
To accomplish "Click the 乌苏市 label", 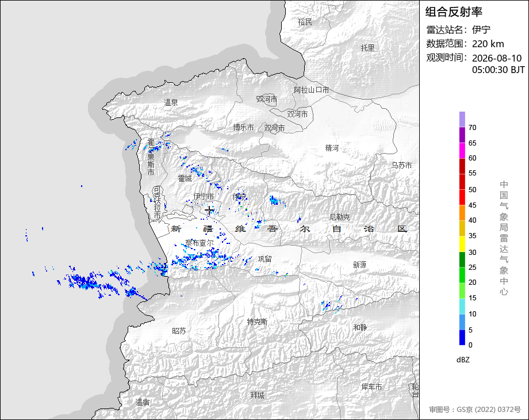I will tap(401, 165).
